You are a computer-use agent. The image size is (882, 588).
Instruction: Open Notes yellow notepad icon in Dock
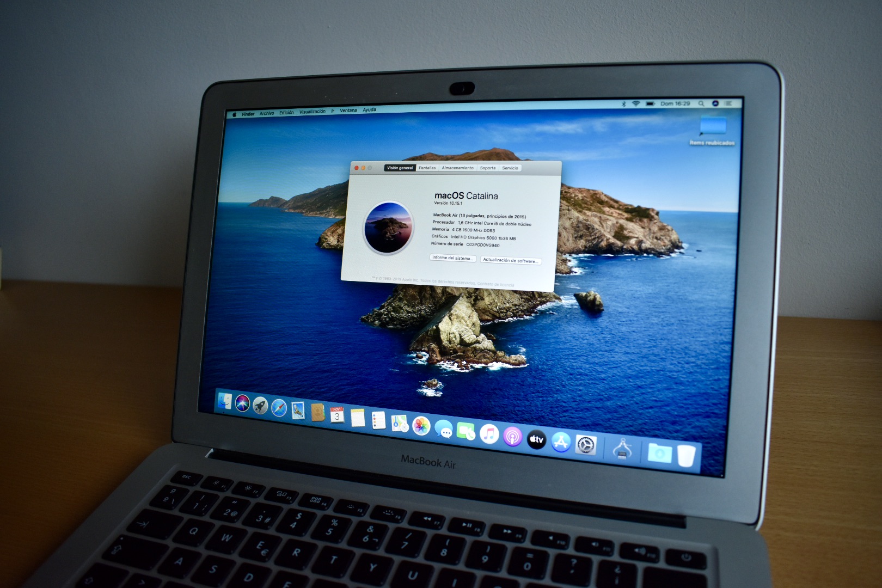tap(358, 417)
